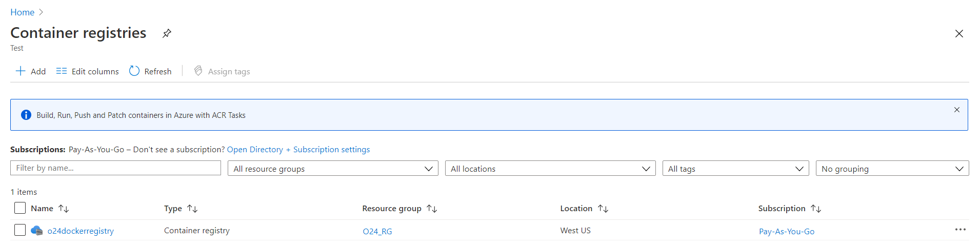Viewport: 980px width, 245px height.
Task: Sort the list by Name column arrows
Action: pos(64,209)
